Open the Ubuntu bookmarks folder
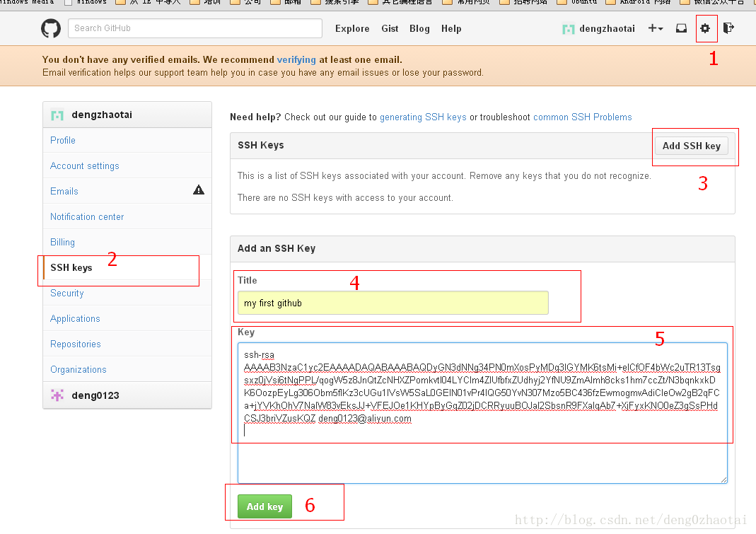 pyautogui.click(x=578, y=2)
